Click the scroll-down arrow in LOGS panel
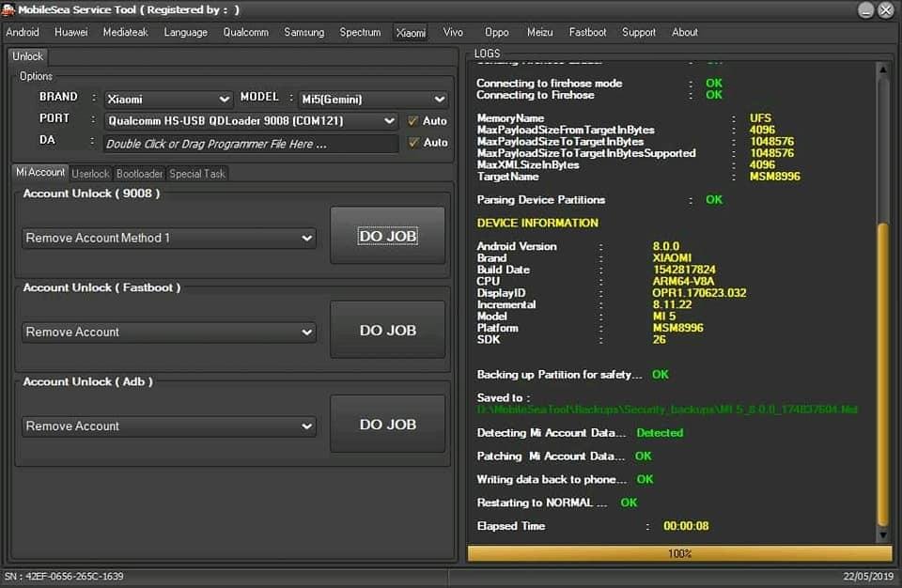902x588 pixels. tap(883, 534)
